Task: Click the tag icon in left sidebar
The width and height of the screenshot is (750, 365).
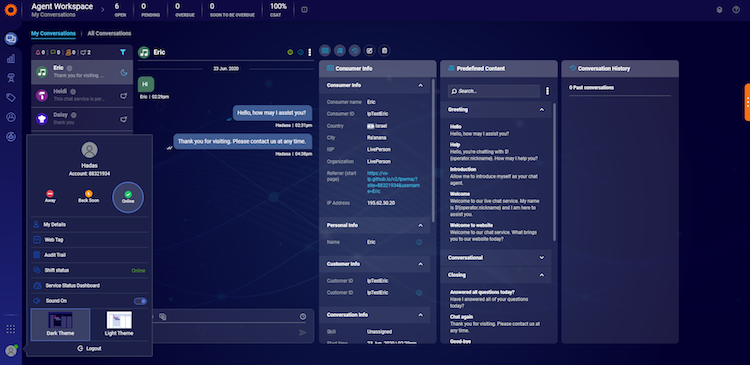Action: tap(11, 98)
